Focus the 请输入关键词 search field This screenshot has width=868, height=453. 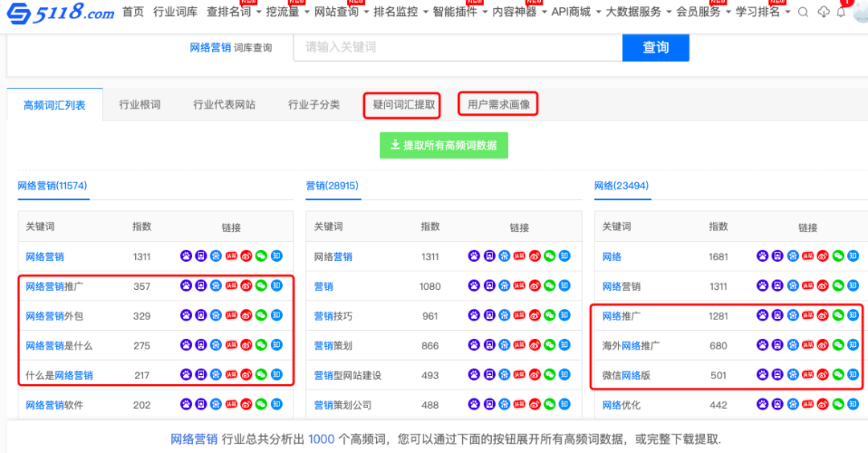tap(458, 47)
